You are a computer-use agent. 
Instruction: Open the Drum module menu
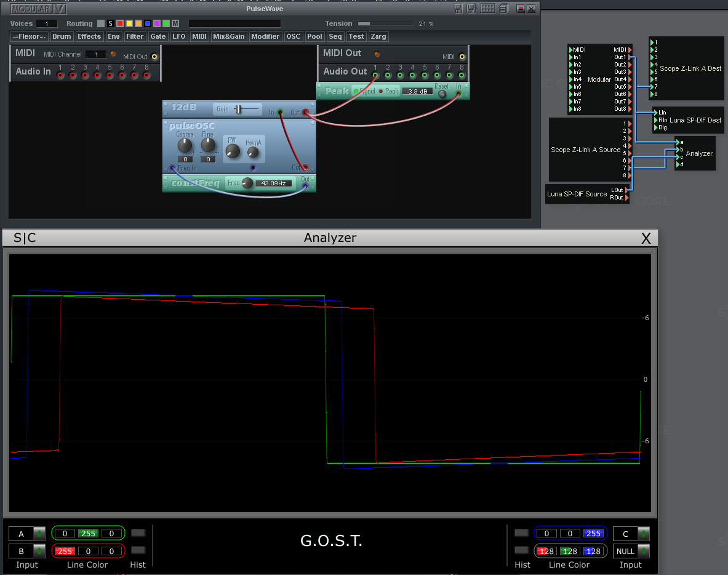point(62,37)
